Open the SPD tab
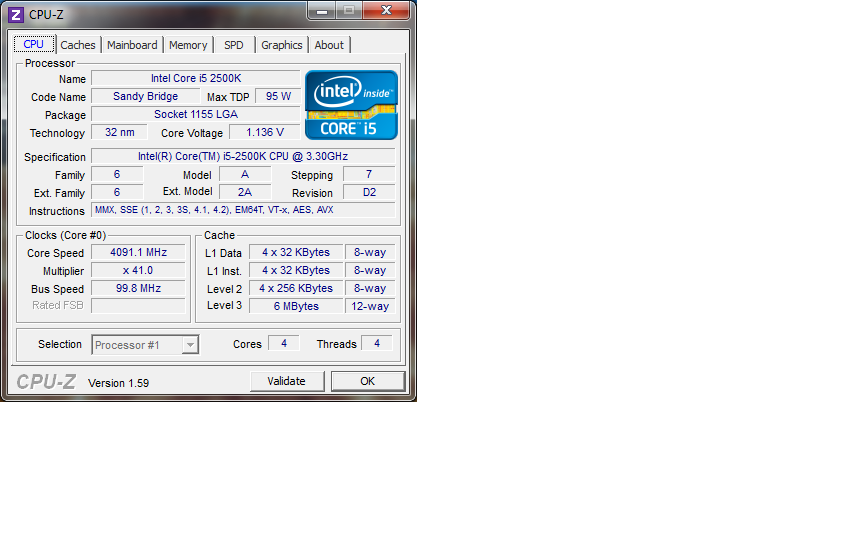This screenshot has height=540, width=864. coord(234,45)
